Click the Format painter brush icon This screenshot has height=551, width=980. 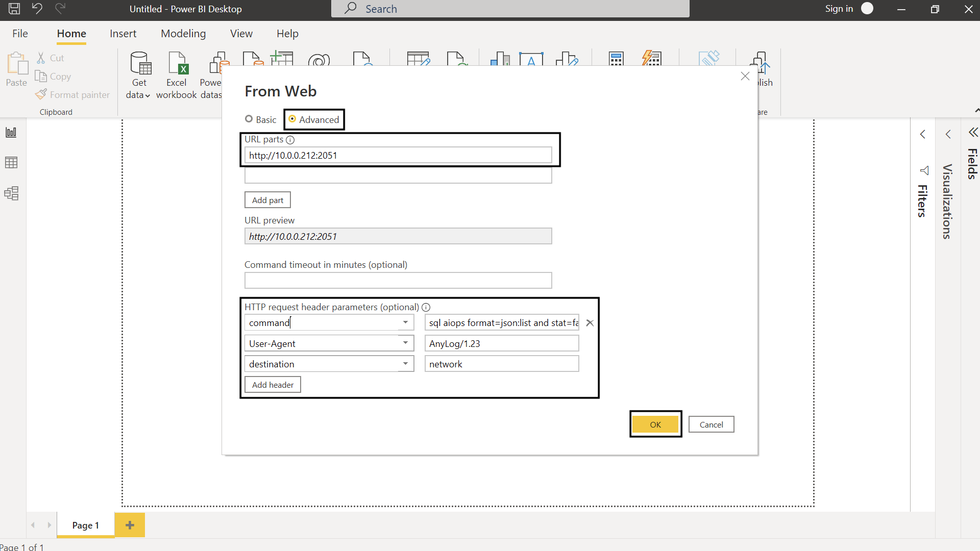click(x=41, y=94)
